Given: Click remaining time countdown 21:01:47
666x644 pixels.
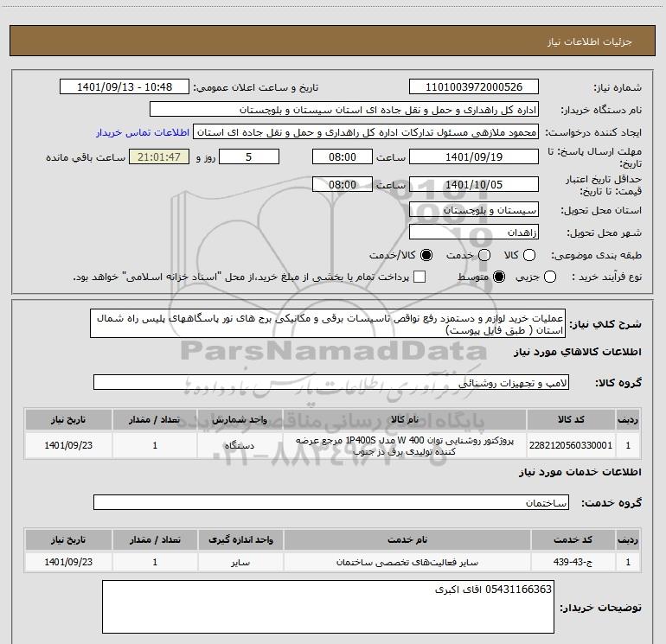Looking at the screenshot, I should pyautogui.click(x=159, y=156).
